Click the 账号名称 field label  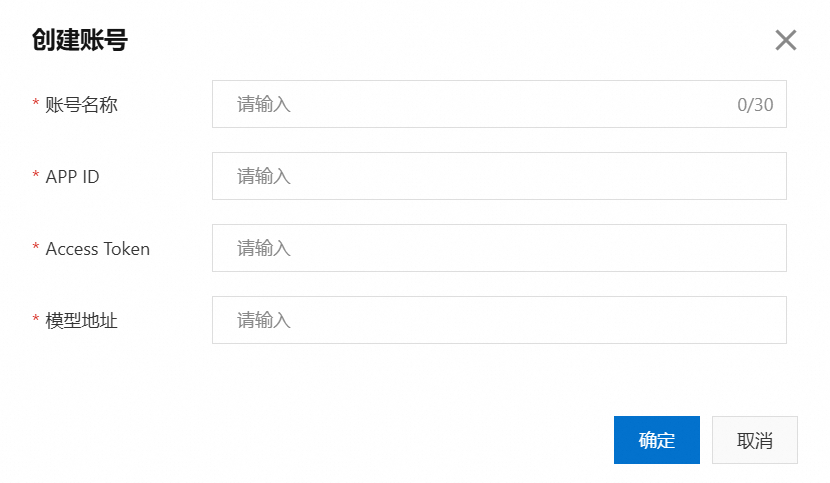[81, 104]
